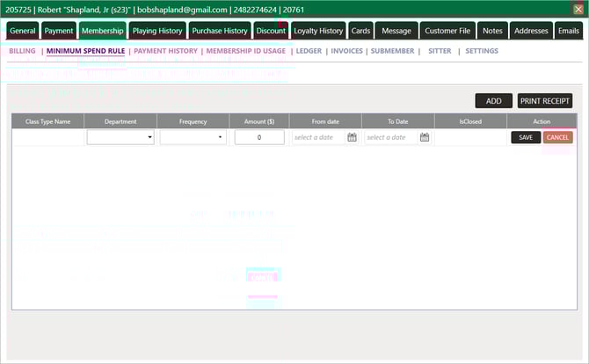This screenshot has width=589, height=364.
Task: Expand the Frequency dropdown
Action: 193,137
